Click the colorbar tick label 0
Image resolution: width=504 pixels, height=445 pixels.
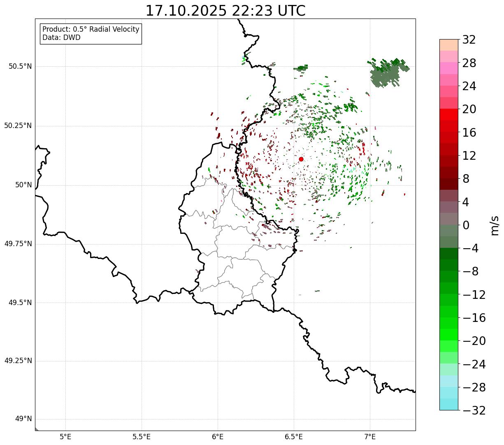(466, 225)
